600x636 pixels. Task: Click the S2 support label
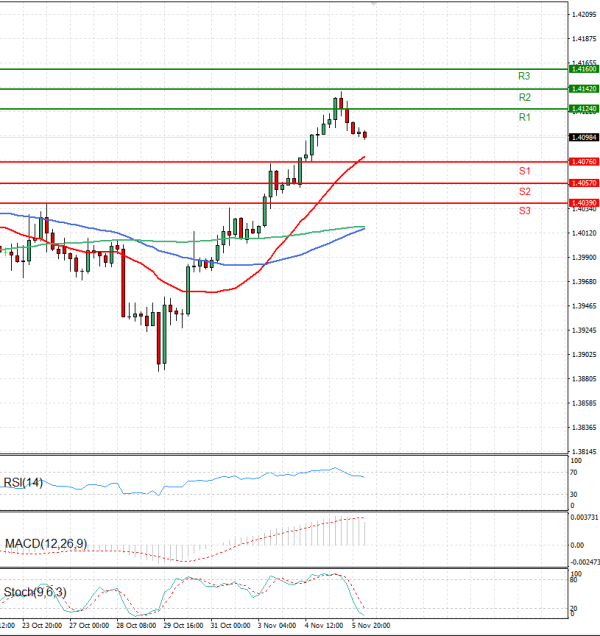click(523, 191)
